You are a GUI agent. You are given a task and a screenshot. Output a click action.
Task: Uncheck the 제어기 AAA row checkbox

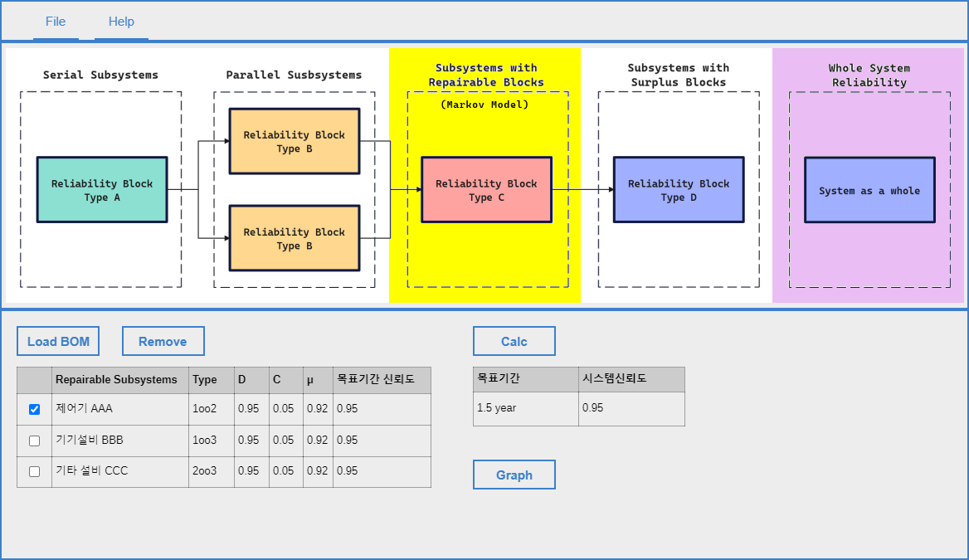pyautogui.click(x=34, y=409)
